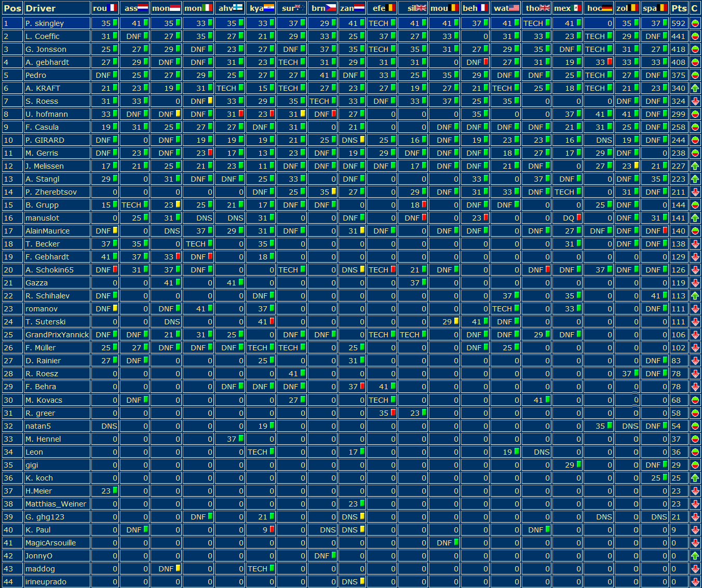Click the green up arrow in K. koch's row
Image resolution: width=702 pixels, height=588 pixels.
click(695, 478)
